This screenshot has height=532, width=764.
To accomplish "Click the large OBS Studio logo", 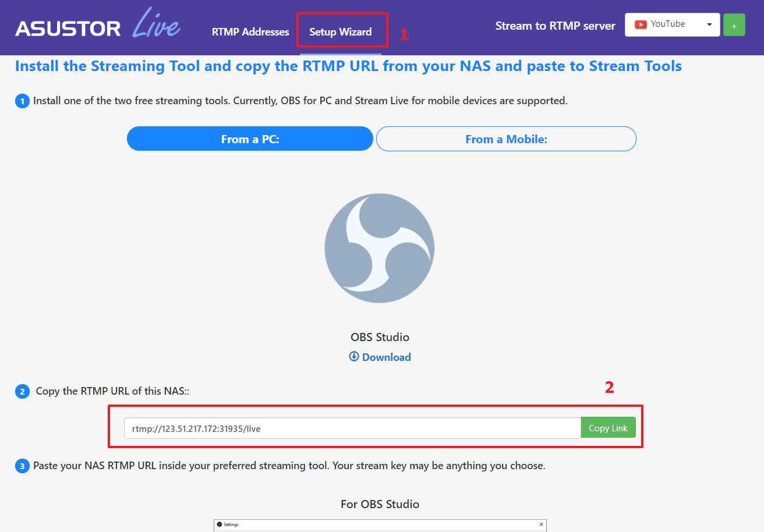I will coord(380,248).
